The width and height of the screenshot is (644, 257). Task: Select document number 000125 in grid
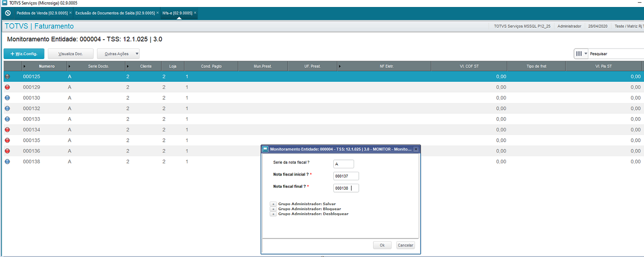pyautogui.click(x=31, y=76)
